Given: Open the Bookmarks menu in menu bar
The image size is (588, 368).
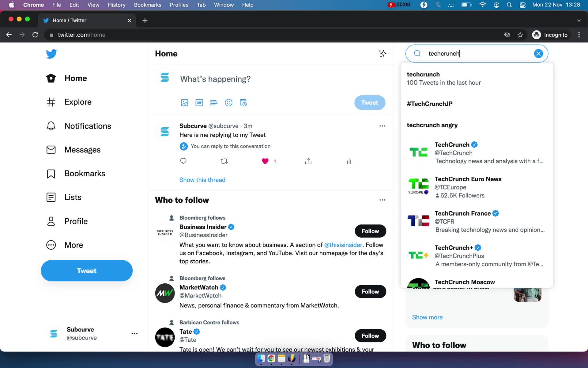Looking at the screenshot, I should click(148, 5).
